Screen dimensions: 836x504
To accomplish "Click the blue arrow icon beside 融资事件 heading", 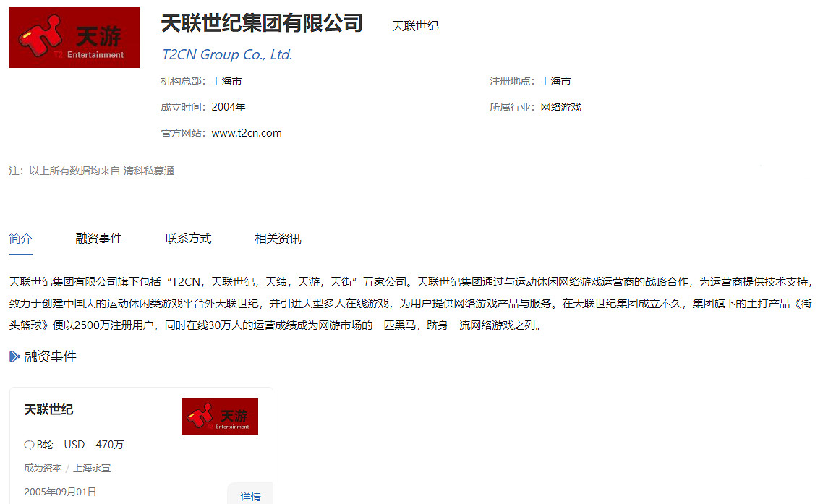I will [14, 356].
